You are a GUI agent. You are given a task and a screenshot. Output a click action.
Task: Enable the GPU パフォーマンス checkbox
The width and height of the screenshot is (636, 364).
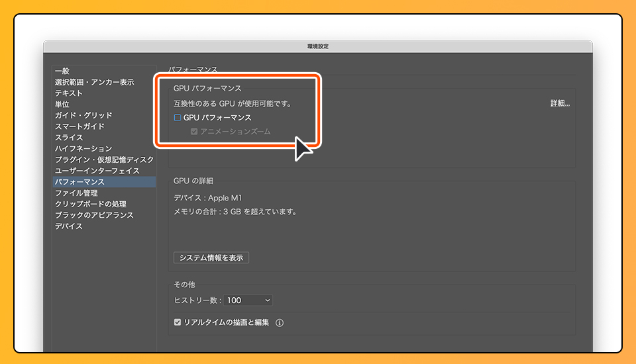pos(178,118)
